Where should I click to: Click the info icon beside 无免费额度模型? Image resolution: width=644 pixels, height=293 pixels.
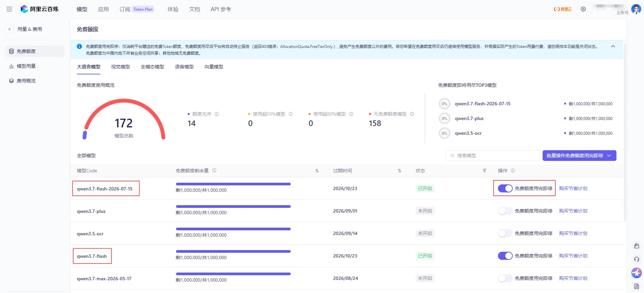tap(412, 114)
